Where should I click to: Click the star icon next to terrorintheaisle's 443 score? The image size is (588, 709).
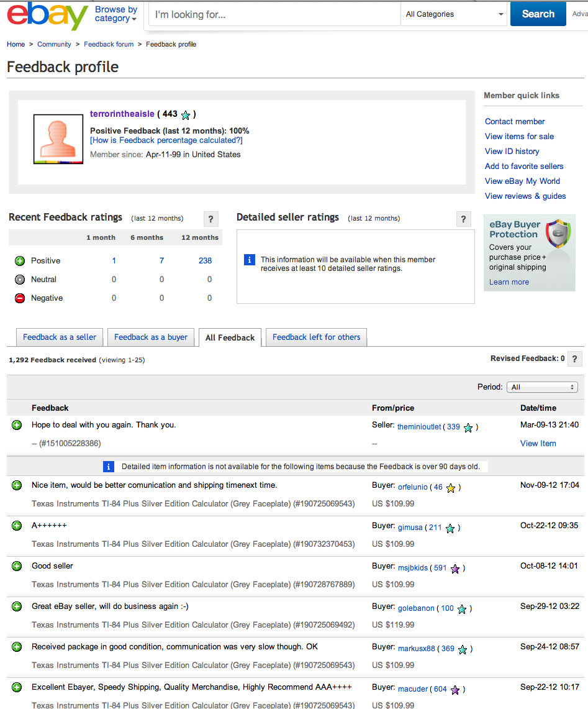pos(186,115)
